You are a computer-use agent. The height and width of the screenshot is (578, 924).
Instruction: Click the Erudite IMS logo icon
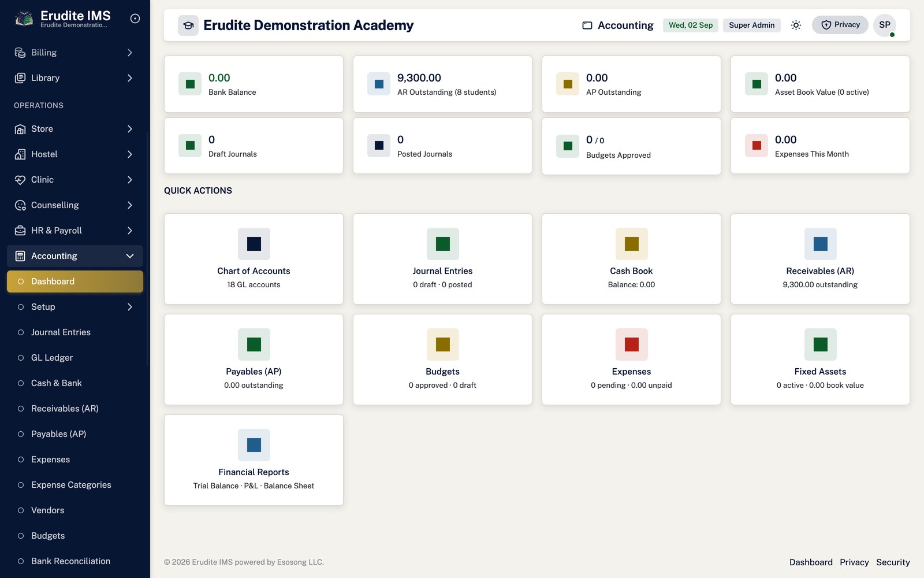click(24, 18)
